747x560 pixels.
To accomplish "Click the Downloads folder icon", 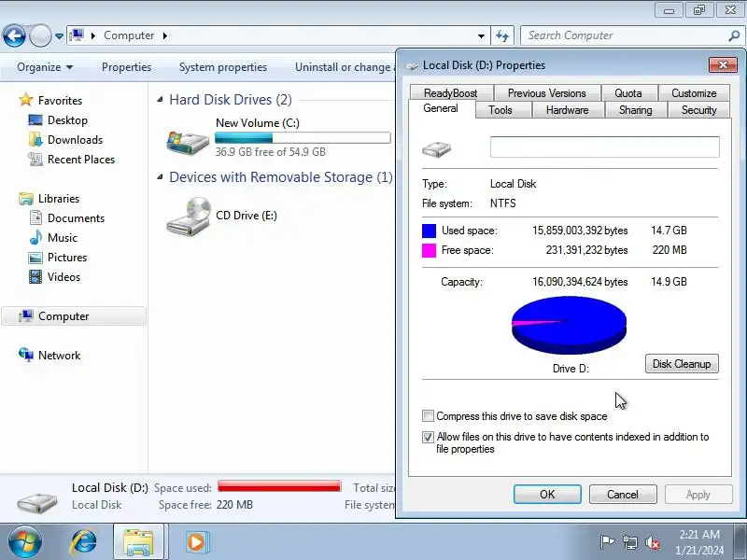I will coord(35,139).
